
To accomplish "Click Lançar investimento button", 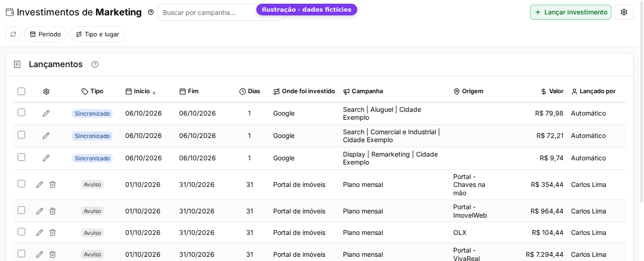I will 570,12.
